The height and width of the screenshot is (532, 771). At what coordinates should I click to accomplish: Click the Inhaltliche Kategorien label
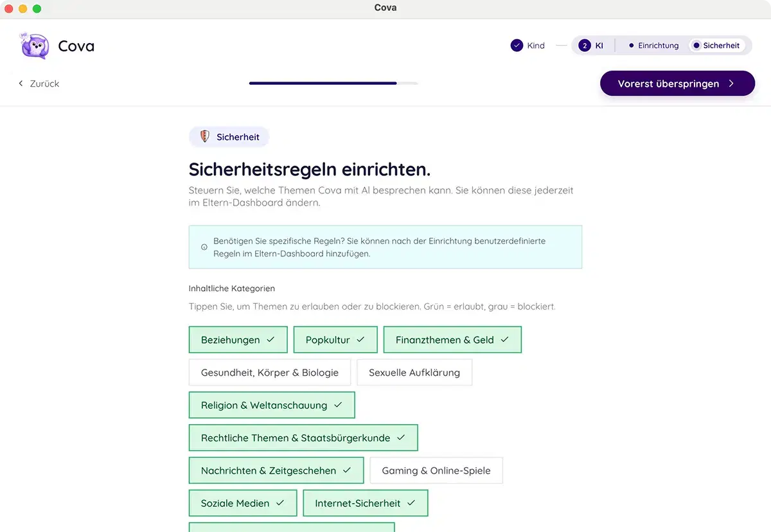coord(232,288)
